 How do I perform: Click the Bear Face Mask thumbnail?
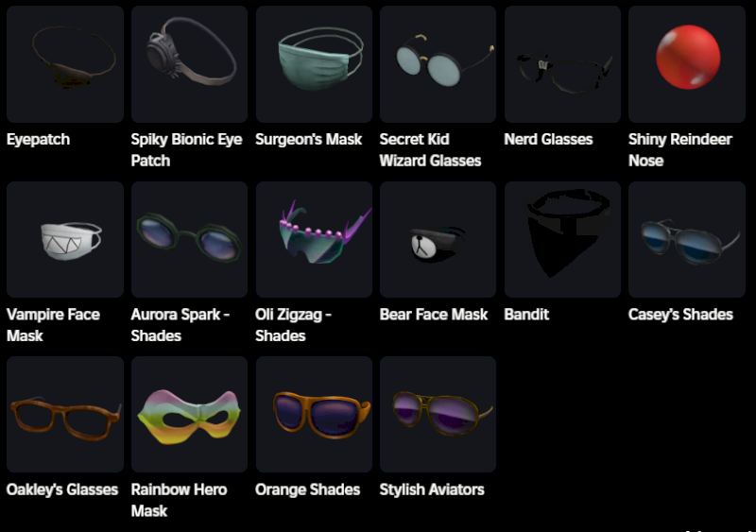438,239
